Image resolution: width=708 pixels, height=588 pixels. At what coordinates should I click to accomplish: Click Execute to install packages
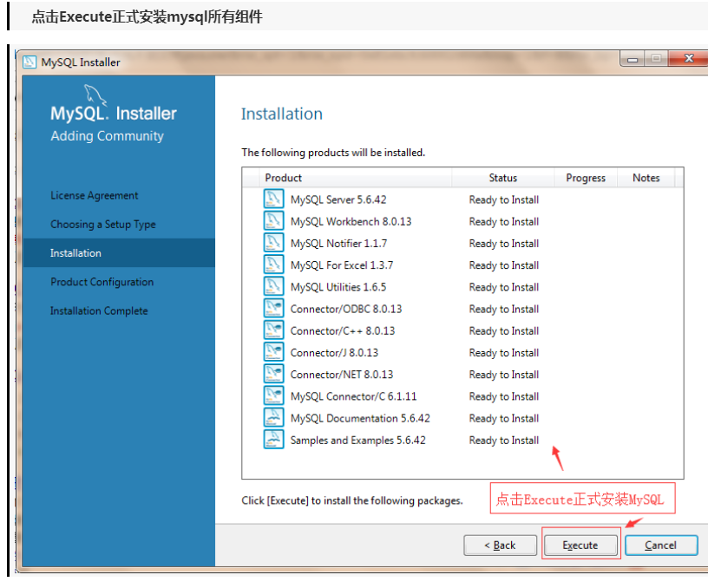pos(580,546)
